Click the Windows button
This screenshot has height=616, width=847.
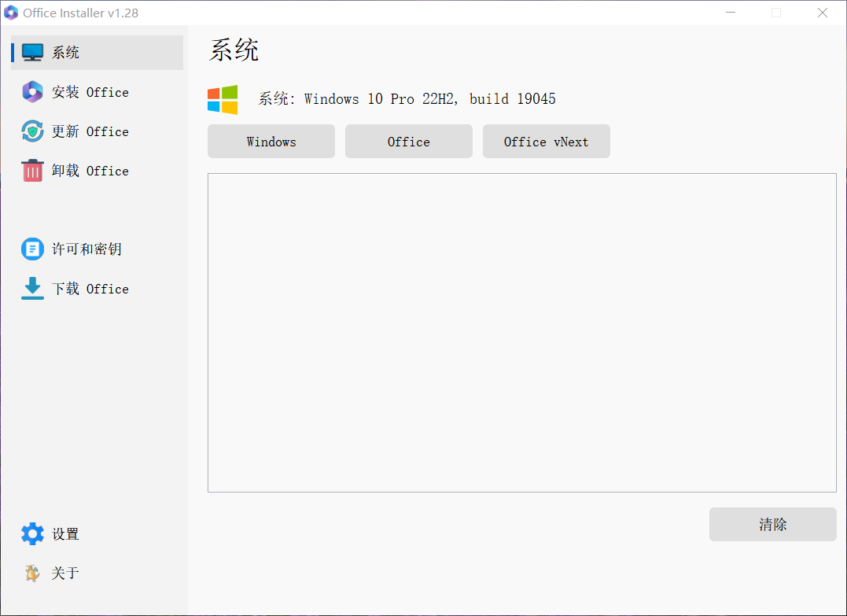coord(271,142)
